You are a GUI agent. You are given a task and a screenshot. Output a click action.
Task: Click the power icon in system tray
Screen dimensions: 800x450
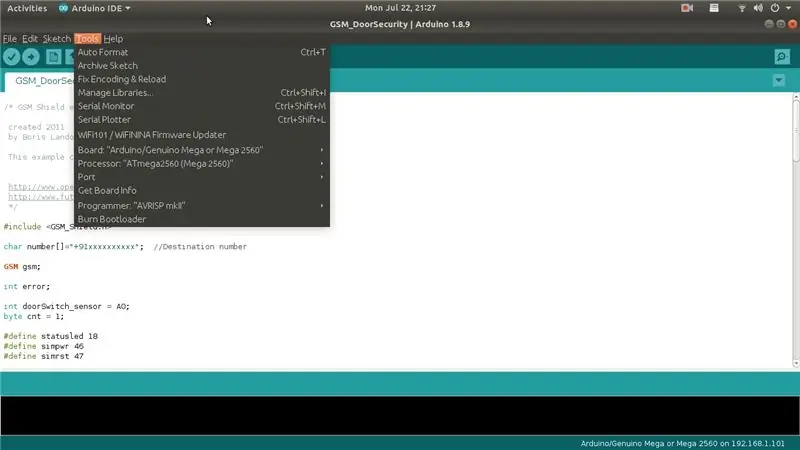(x=774, y=8)
